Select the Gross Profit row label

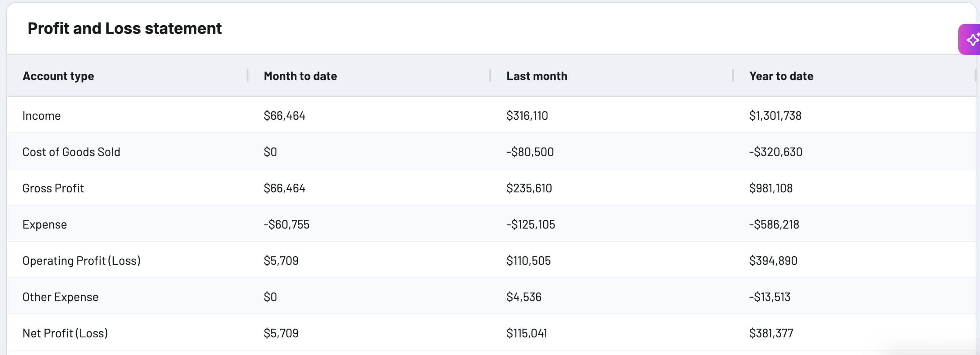click(53, 188)
